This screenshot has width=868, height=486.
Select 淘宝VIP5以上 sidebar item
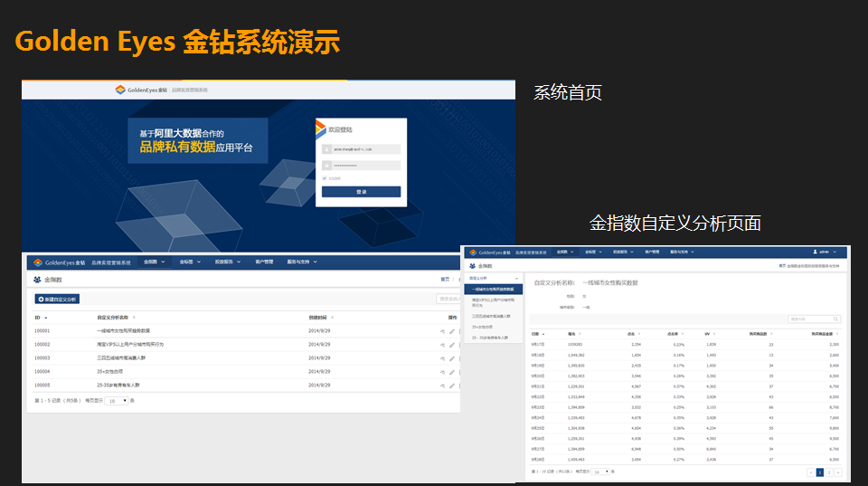click(494, 302)
